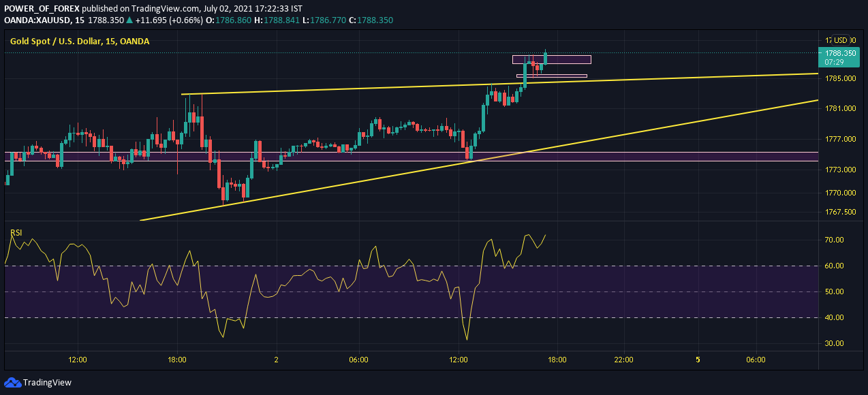
Task: Click the 1767.500 price axis label
Action: [x=840, y=212]
